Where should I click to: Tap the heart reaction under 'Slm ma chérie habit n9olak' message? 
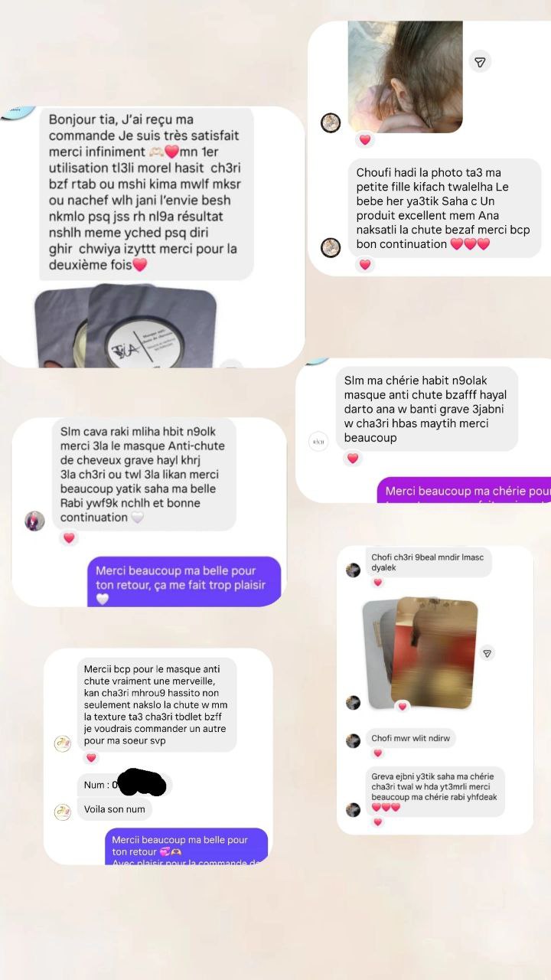[x=352, y=459]
